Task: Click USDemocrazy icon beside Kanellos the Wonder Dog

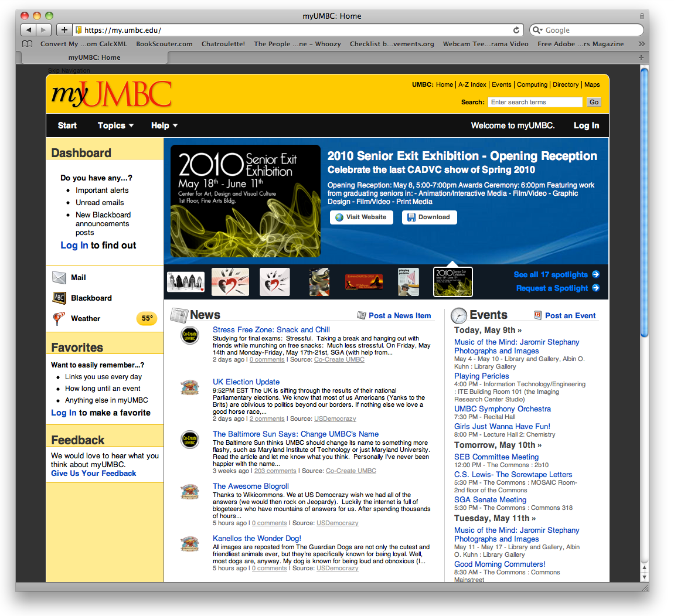Action: [189, 544]
